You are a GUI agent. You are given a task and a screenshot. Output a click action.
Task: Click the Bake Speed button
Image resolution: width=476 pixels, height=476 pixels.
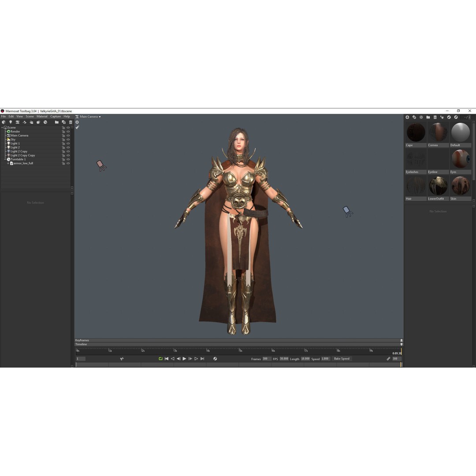tap(342, 359)
